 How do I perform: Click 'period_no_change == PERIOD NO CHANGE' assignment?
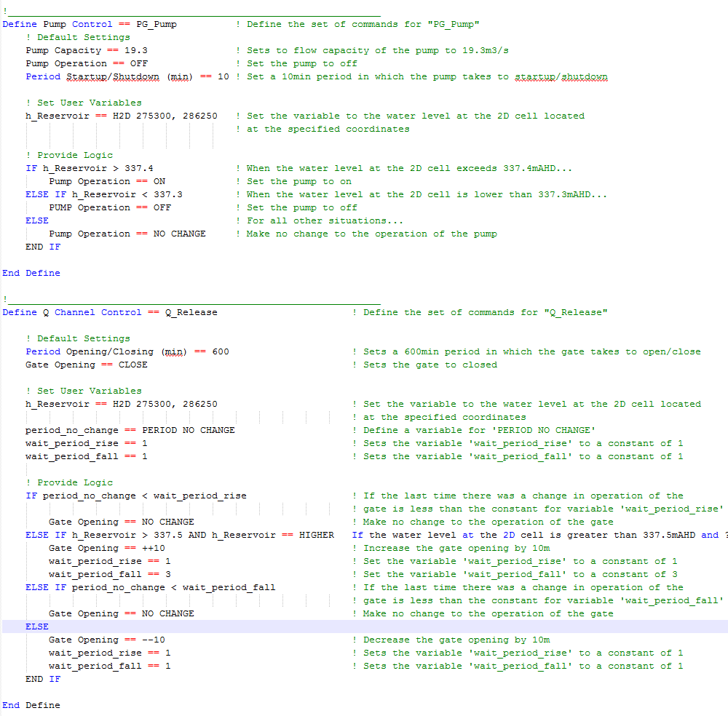point(130,430)
